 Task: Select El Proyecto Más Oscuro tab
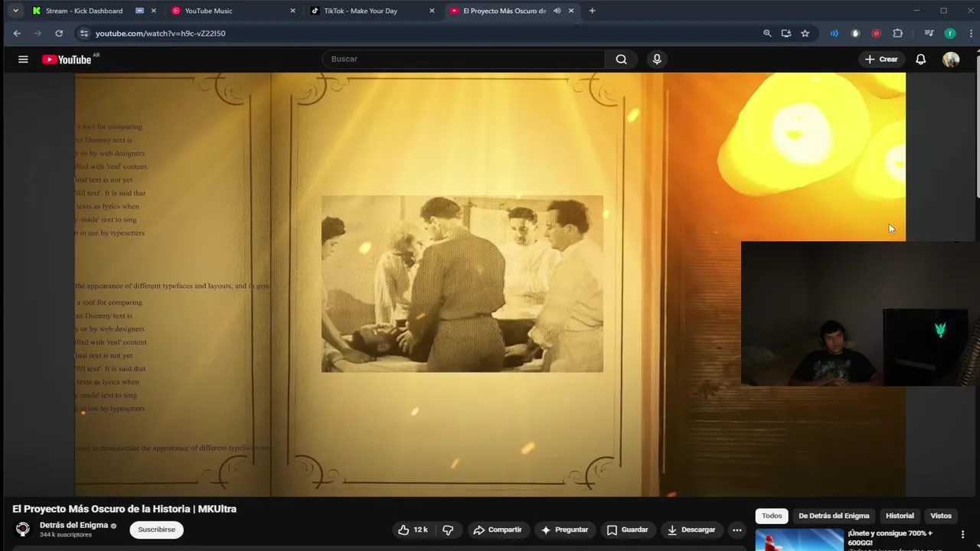pyautogui.click(x=512, y=11)
